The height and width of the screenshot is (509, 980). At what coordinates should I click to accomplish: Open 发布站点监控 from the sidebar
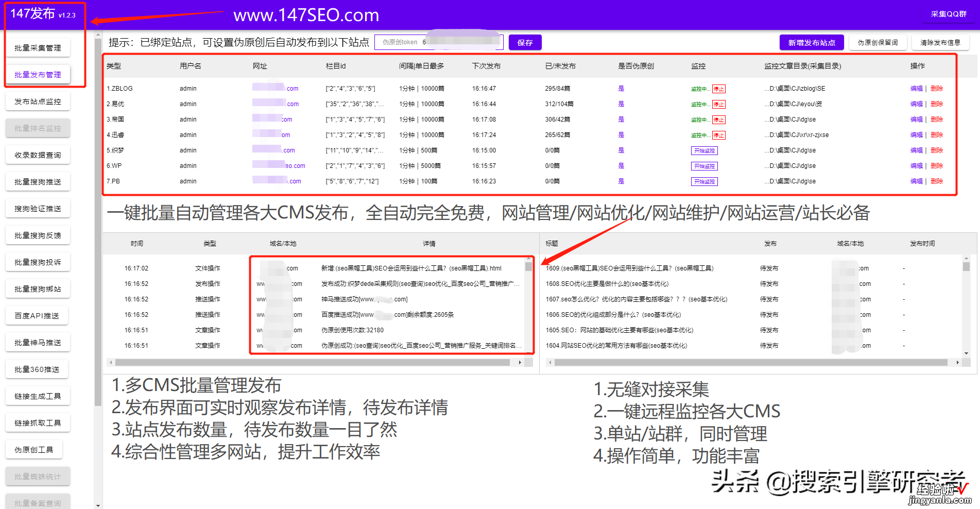(38, 101)
